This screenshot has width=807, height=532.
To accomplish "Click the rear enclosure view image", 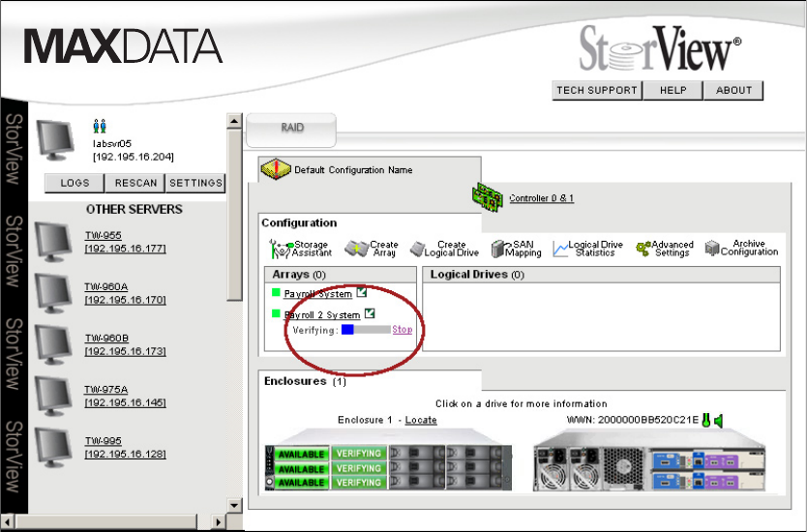I will [649, 460].
